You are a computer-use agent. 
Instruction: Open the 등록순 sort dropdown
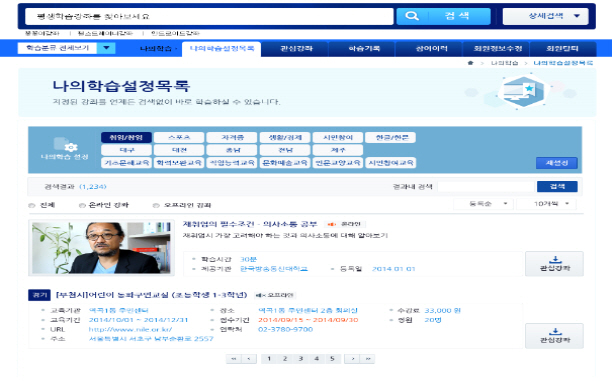[483, 204]
